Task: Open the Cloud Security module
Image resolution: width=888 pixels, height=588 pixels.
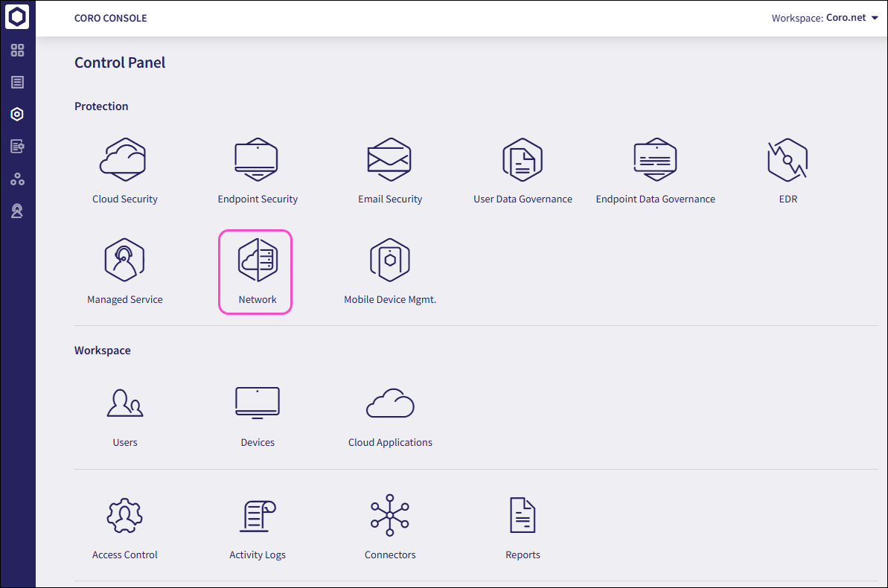Action: [124, 159]
